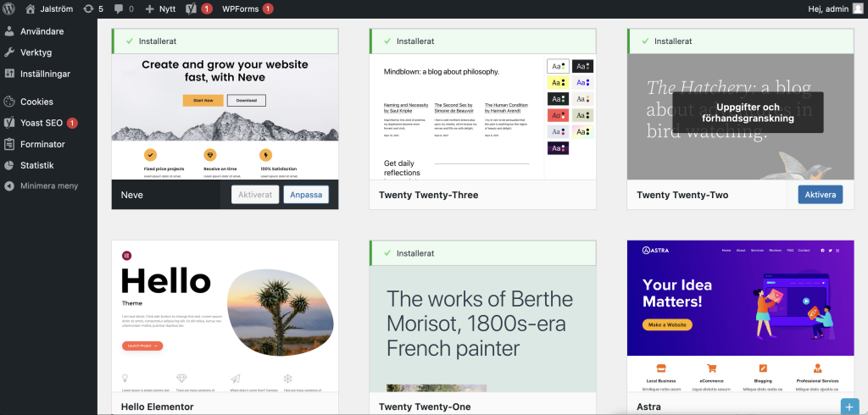
Task: Open the Twenty Twenty-Three theme thumbnail
Action: click(x=482, y=116)
